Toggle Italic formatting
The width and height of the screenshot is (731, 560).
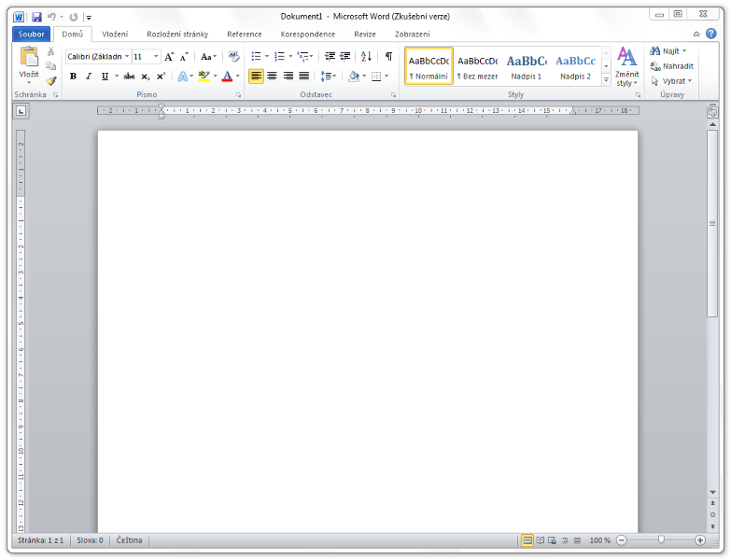(x=89, y=77)
